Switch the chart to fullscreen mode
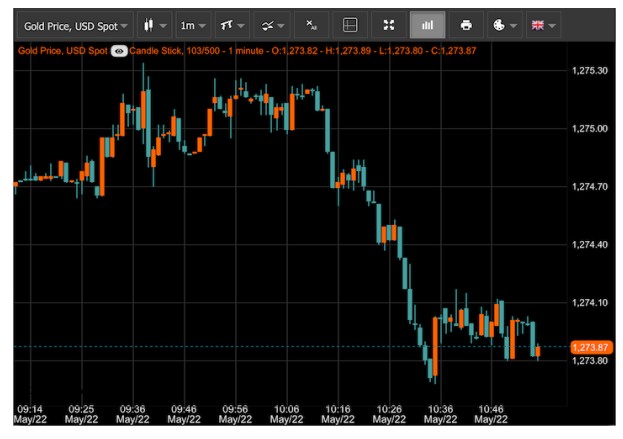 (389, 24)
